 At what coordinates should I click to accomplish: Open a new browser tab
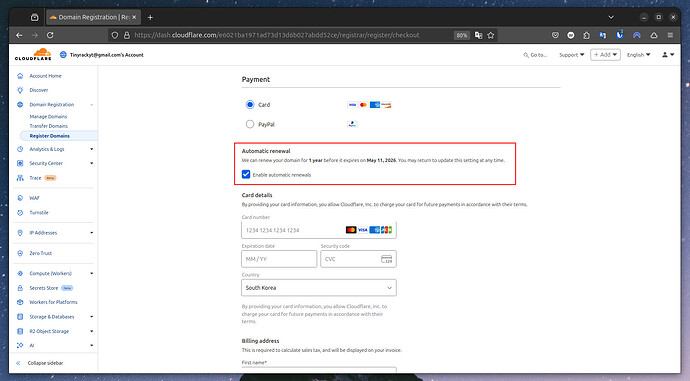point(150,17)
